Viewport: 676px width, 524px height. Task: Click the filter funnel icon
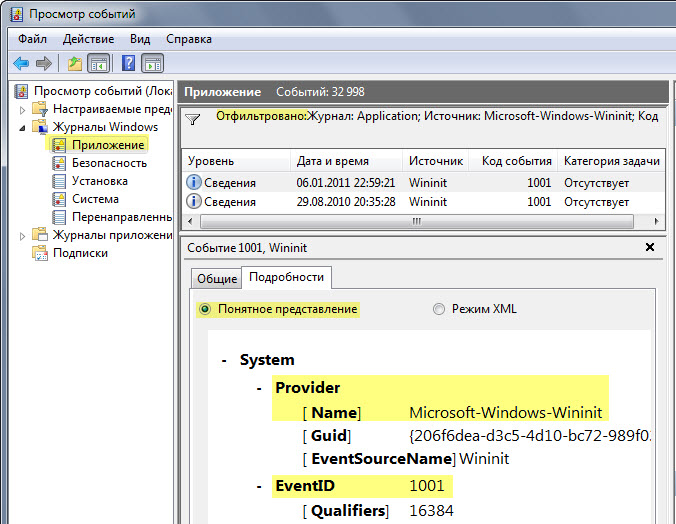193,119
